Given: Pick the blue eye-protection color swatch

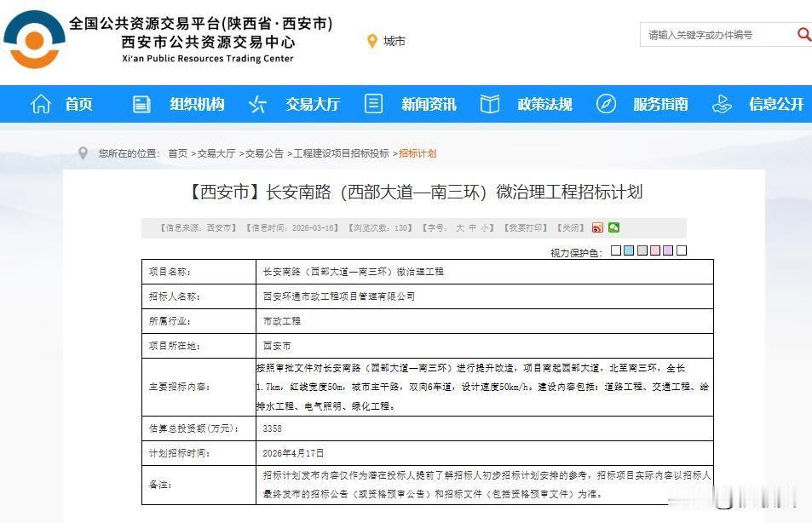Looking at the screenshot, I should [x=628, y=250].
